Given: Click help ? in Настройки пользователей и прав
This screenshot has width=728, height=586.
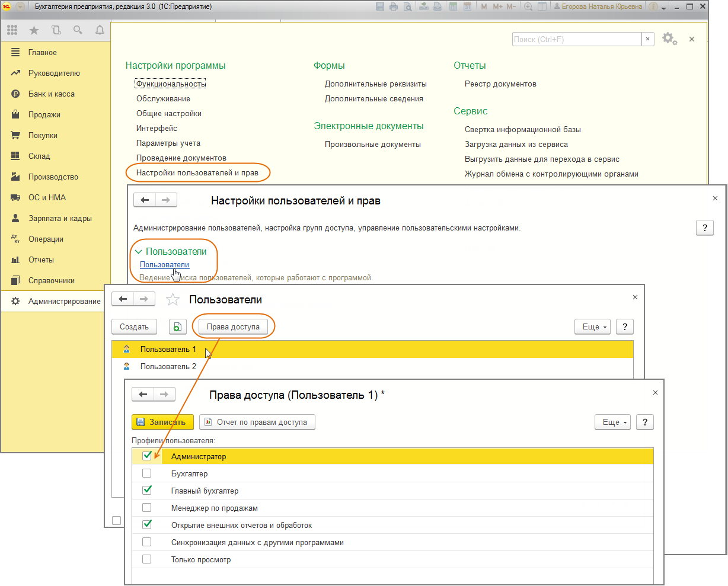Looking at the screenshot, I should pos(704,228).
